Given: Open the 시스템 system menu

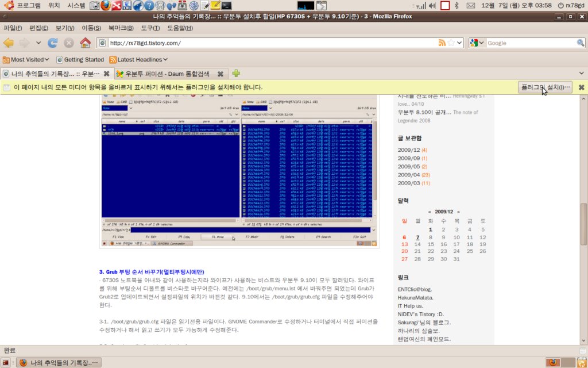Looking at the screenshot, I should point(76,5).
